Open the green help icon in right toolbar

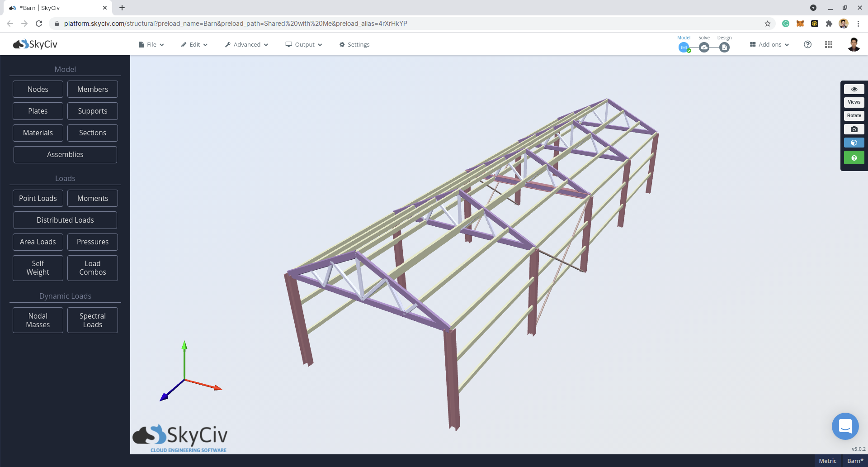(854, 157)
